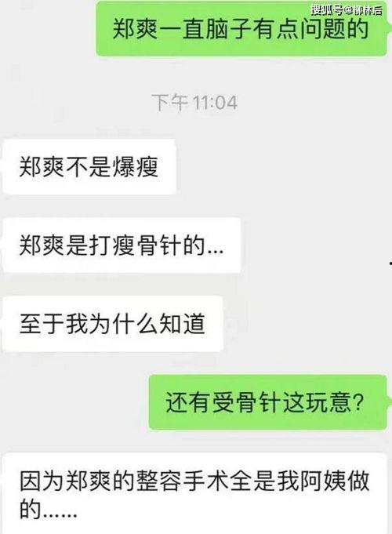Image resolution: width=392 pixels, height=534 pixels.
Task: Select the 郑爽不是爆瘦 message bubble
Action: (89, 167)
